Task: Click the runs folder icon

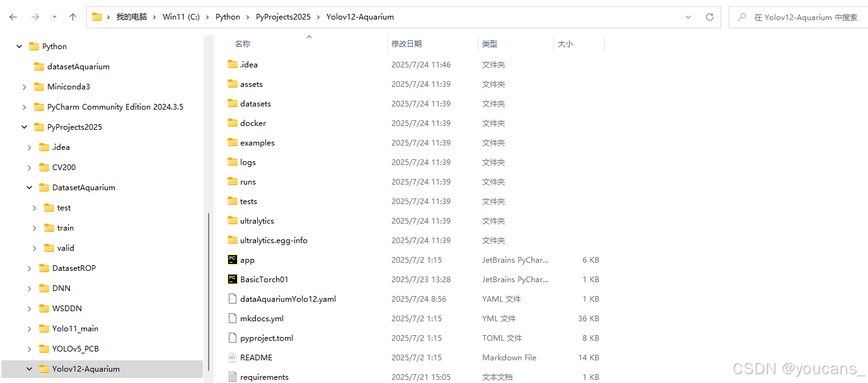Action: pos(233,181)
